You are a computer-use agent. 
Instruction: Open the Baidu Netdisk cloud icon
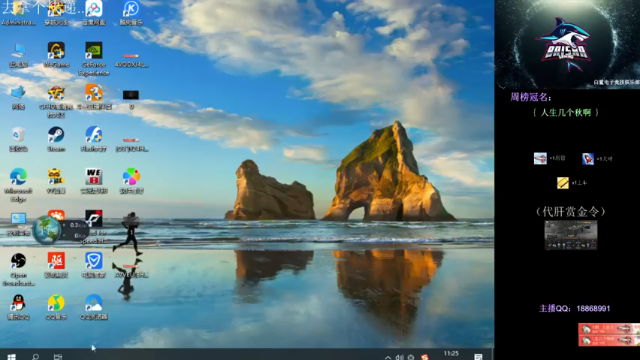93,12
